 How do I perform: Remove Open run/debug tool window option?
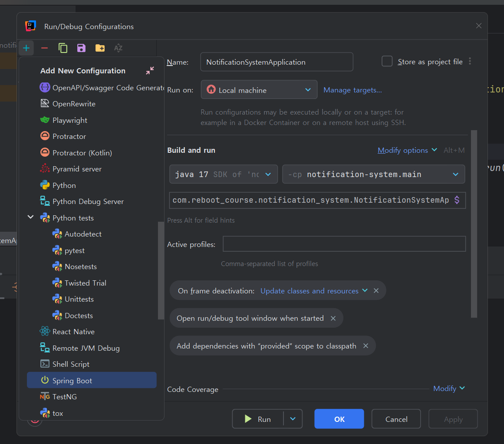click(333, 319)
